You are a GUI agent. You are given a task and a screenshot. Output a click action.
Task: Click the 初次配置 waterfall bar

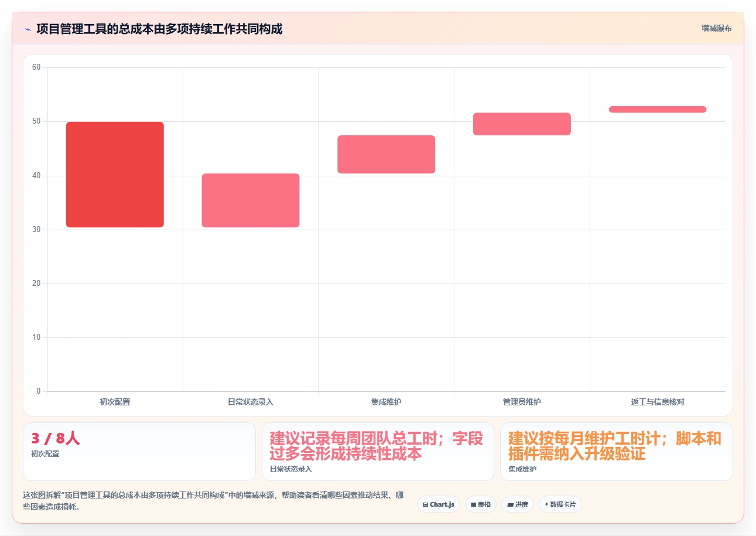pyautogui.click(x=115, y=175)
